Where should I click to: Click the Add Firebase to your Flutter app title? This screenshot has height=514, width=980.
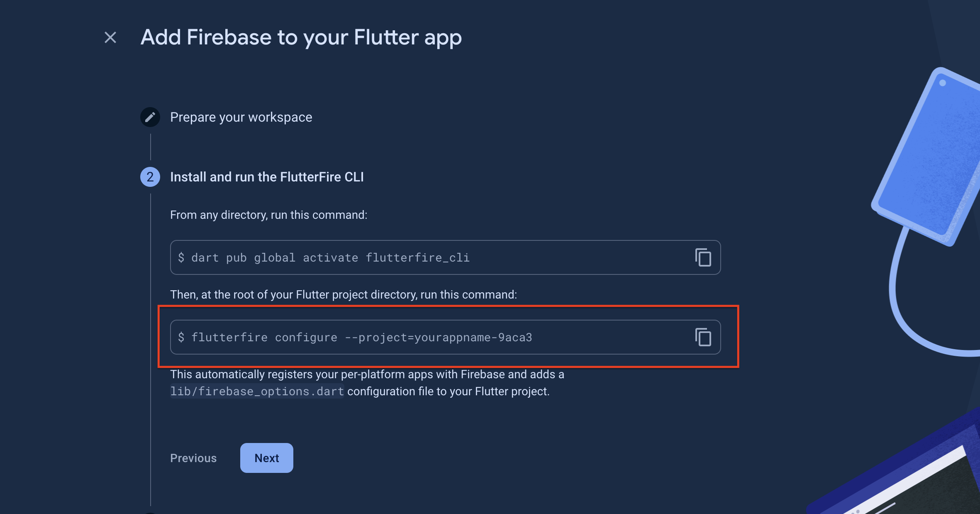coord(301,37)
